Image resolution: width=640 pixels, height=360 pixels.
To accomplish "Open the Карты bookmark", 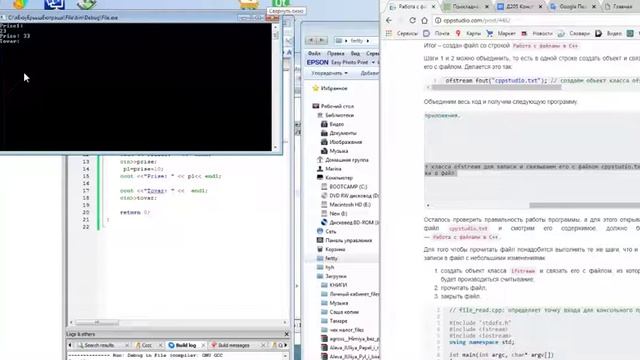I will click(468, 33).
